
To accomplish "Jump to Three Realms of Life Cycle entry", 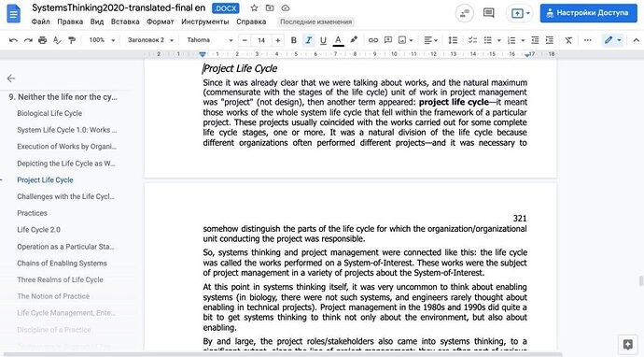I will (60, 279).
